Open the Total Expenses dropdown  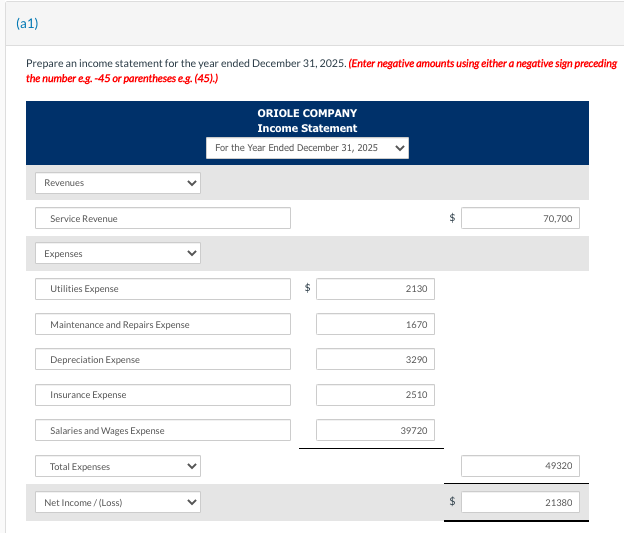tap(118, 466)
